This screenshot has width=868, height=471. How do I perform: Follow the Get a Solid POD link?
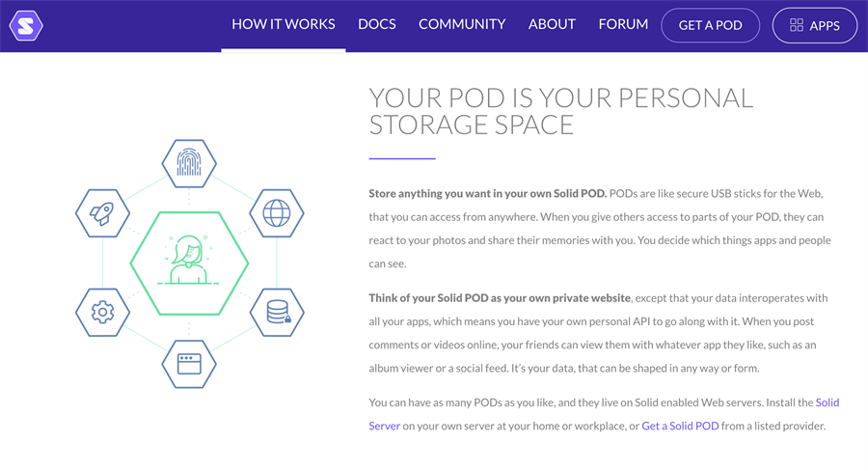click(x=680, y=426)
